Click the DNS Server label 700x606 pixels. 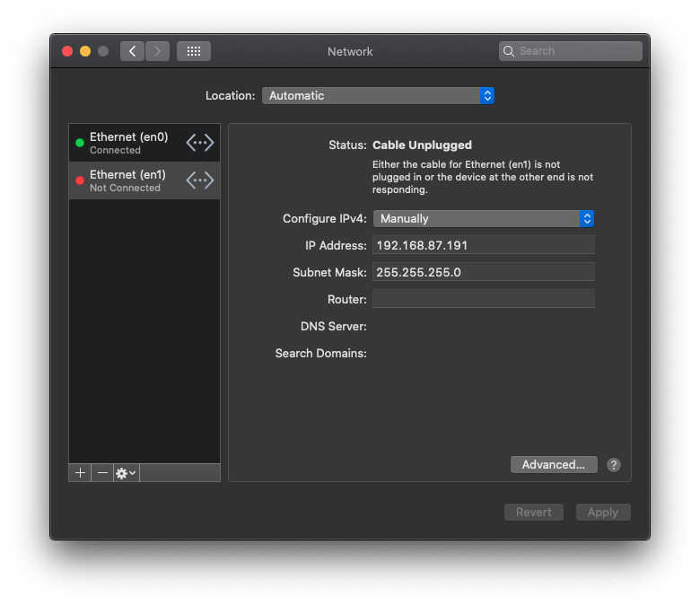(x=334, y=327)
